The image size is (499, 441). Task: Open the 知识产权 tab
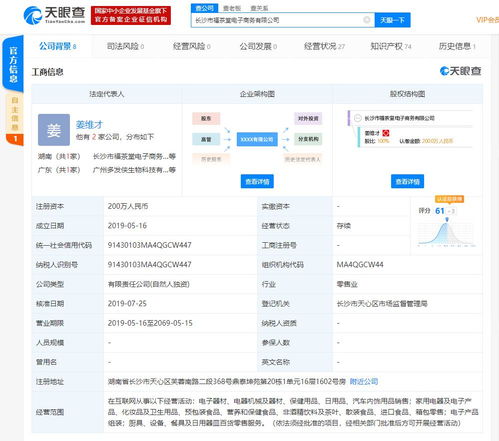pos(391,46)
